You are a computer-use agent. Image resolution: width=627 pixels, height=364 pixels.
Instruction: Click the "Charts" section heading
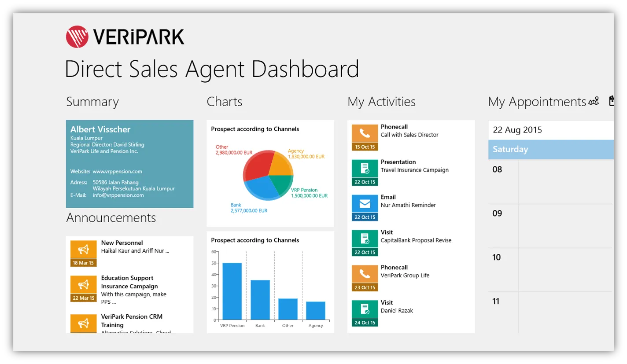pos(225,102)
